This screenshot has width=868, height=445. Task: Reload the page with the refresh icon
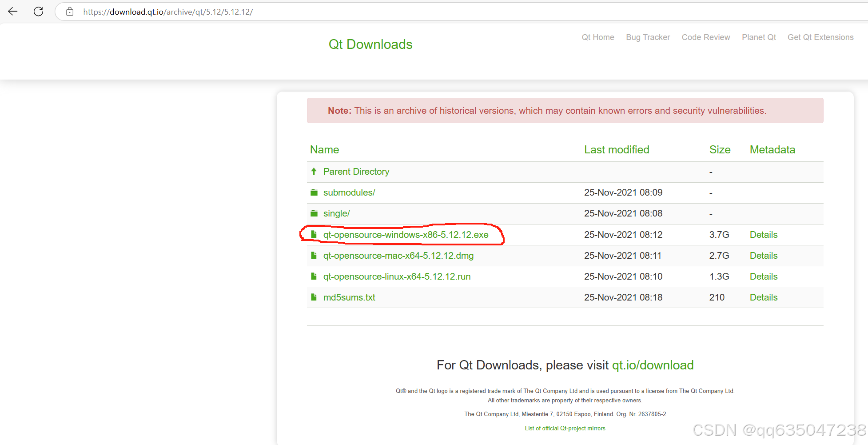[39, 12]
